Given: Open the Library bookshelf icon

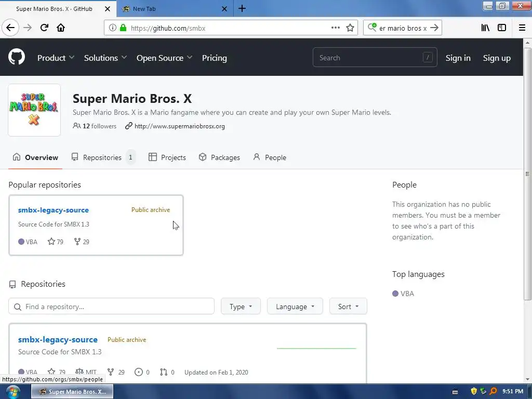Looking at the screenshot, I should tap(485, 28).
